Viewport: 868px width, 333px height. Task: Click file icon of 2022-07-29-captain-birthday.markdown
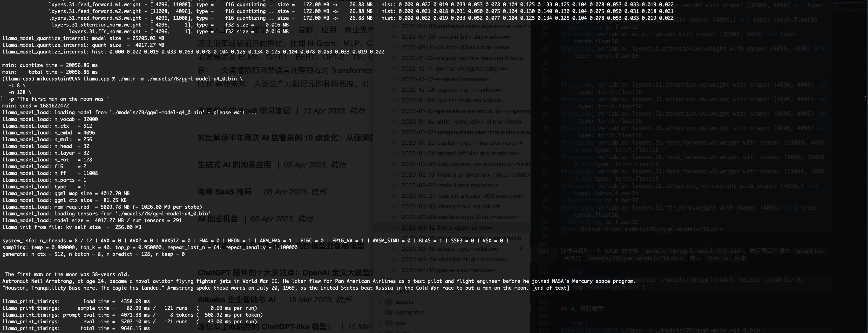394,37
